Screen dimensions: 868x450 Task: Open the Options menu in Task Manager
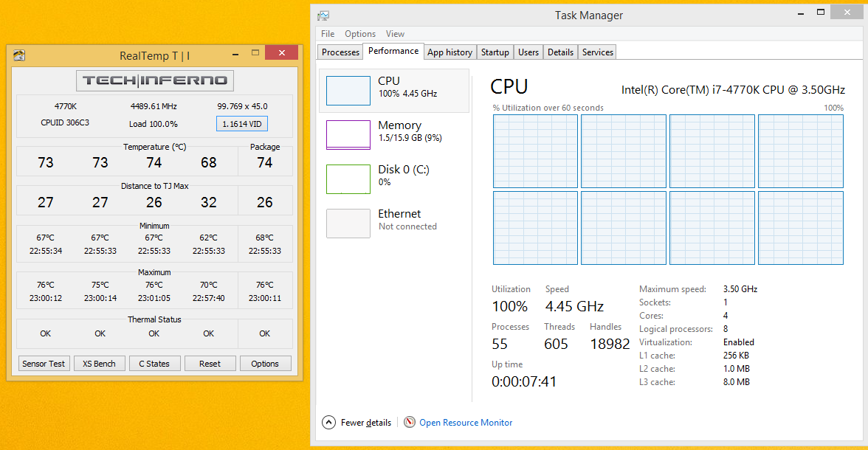(360, 34)
